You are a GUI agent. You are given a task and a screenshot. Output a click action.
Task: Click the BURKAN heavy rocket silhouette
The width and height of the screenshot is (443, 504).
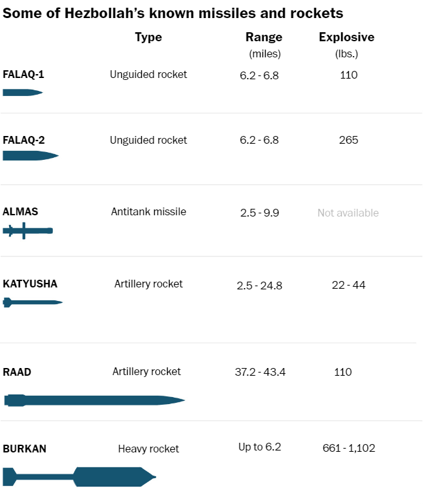tap(79, 477)
